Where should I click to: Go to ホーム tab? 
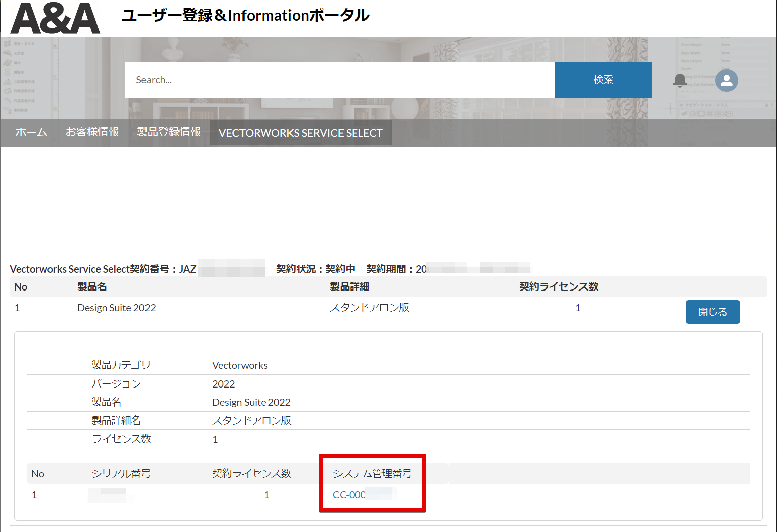point(31,132)
